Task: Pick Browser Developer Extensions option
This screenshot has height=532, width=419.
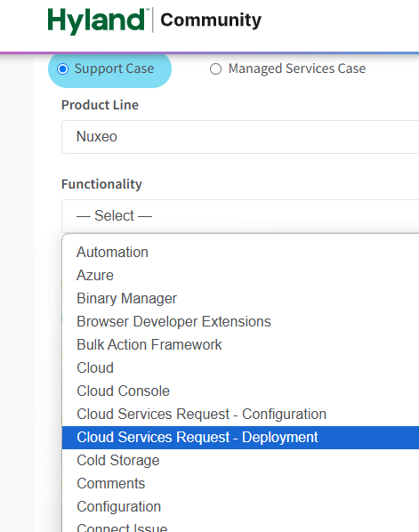Action: point(240,321)
